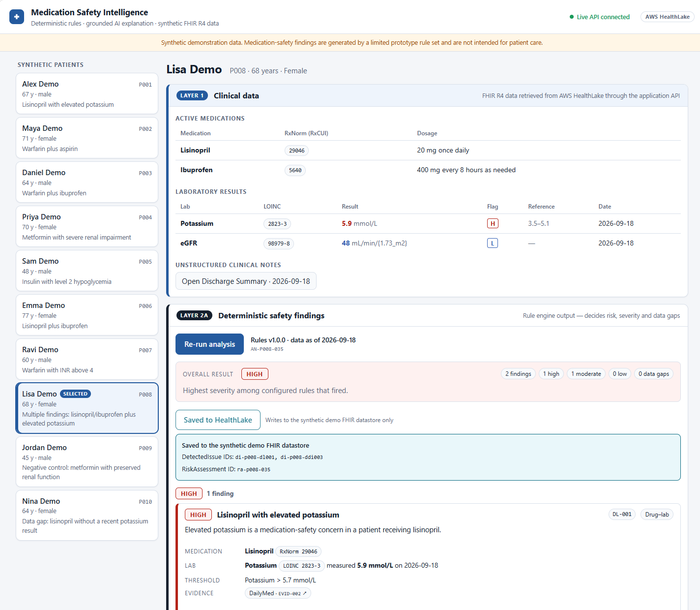Click the 2 findings chip
This screenshot has height=610, width=700.
coord(518,374)
